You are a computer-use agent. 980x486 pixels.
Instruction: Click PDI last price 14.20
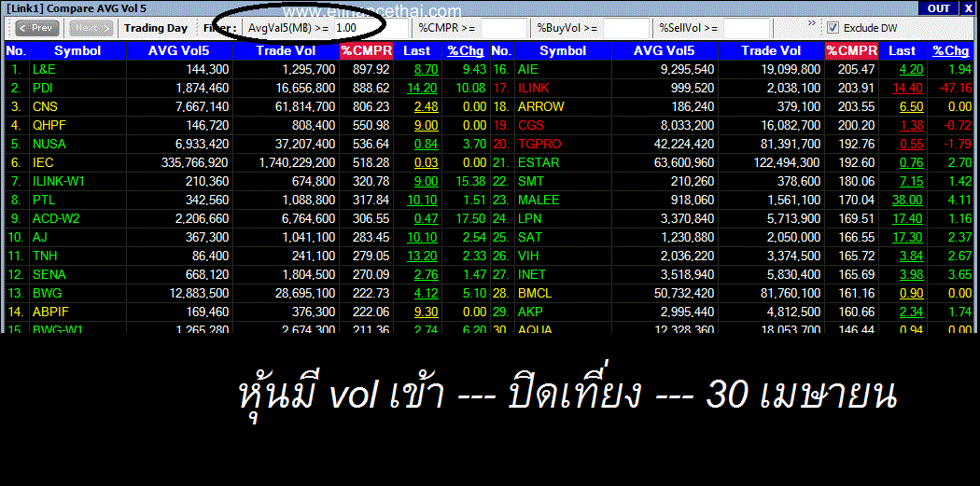coord(423,88)
